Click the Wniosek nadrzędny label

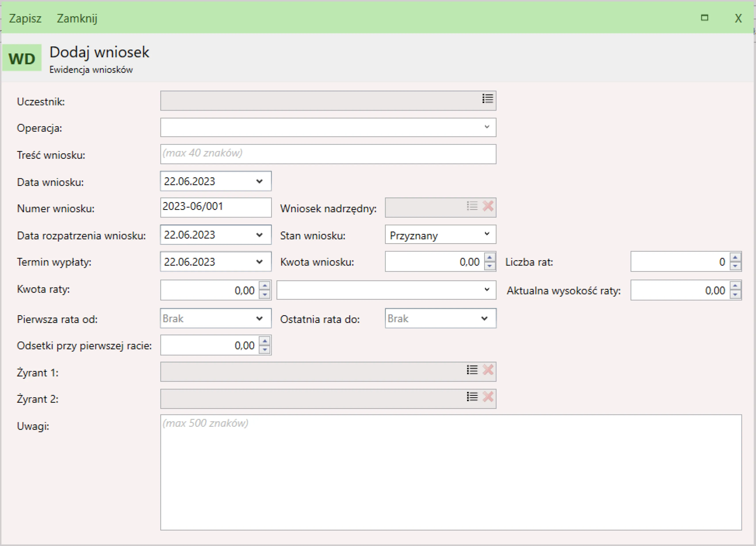click(x=328, y=209)
